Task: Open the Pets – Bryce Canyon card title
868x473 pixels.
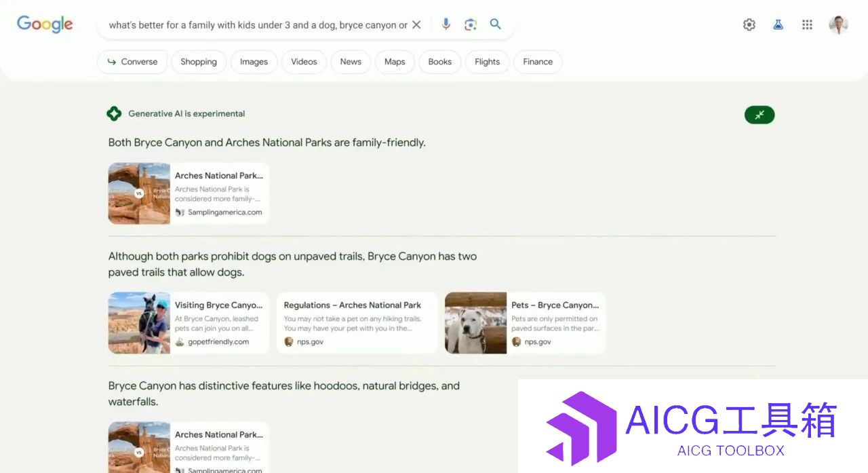Action: pyautogui.click(x=555, y=305)
